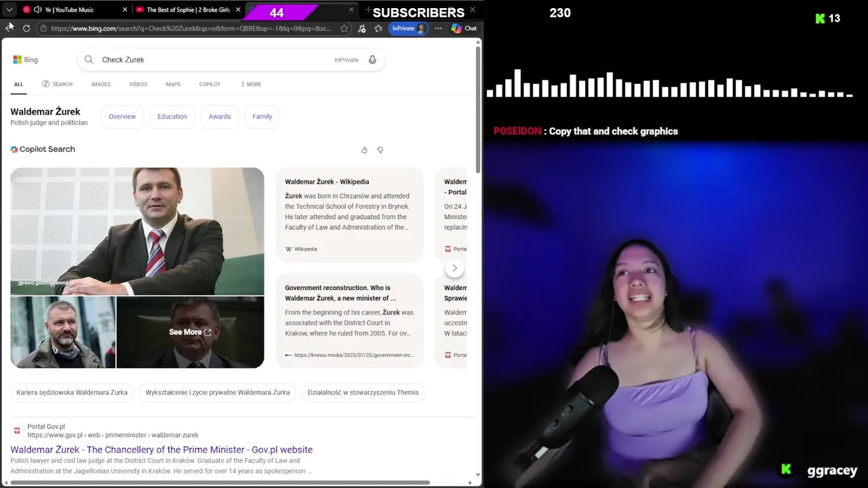Click the horizontal scrollbar at page bottom
Image resolution: width=868 pixels, height=488 pixels.
tap(220, 483)
